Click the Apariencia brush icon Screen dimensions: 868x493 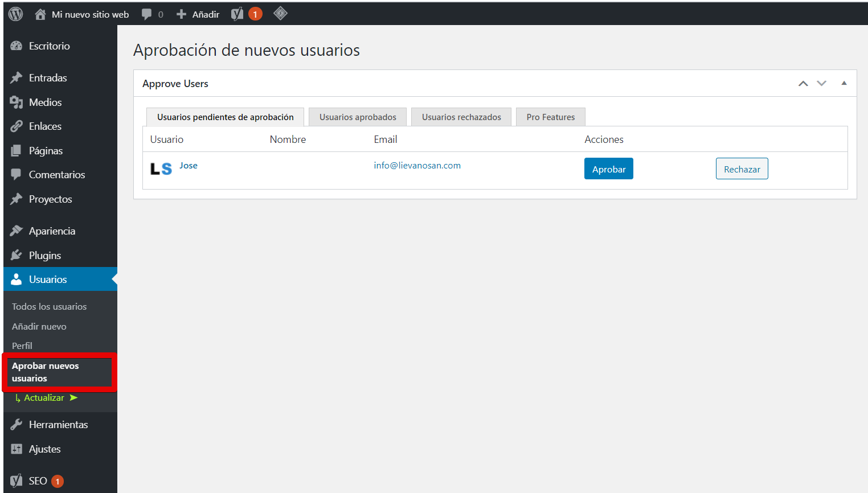coord(17,231)
